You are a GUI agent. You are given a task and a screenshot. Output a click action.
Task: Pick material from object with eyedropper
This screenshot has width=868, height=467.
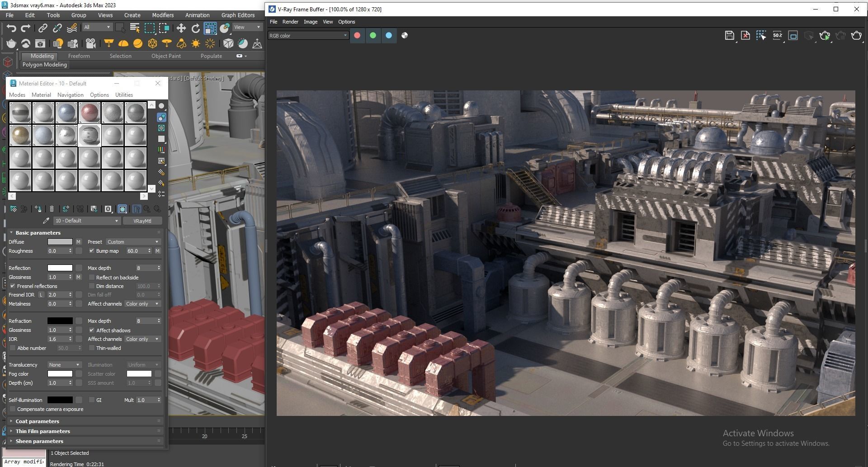[46, 221]
